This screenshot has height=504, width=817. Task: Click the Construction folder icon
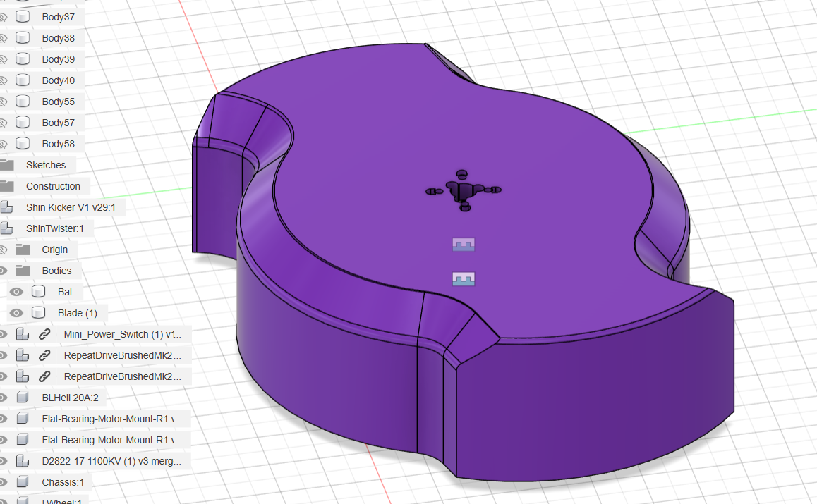click(x=7, y=186)
